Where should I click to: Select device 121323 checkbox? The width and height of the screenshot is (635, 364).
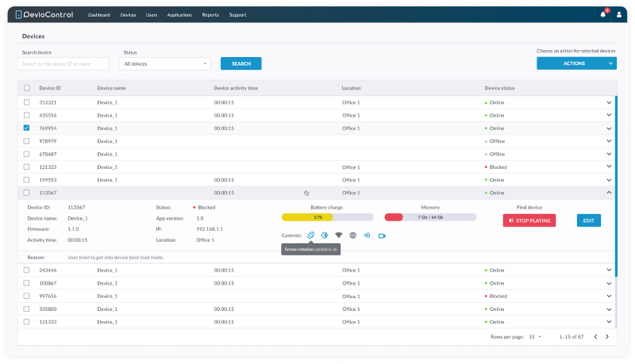27,167
